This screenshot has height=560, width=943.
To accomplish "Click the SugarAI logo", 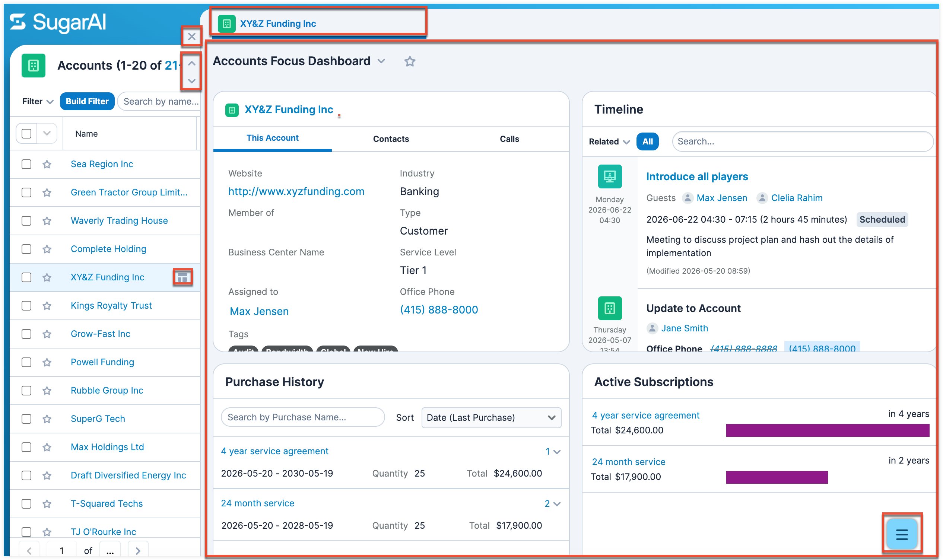I will point(58,22).
